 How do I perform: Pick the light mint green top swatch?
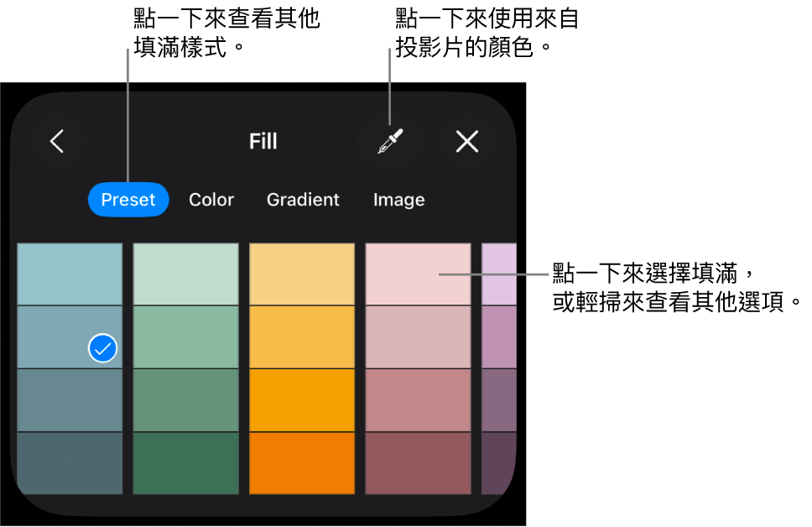point(185,274)
